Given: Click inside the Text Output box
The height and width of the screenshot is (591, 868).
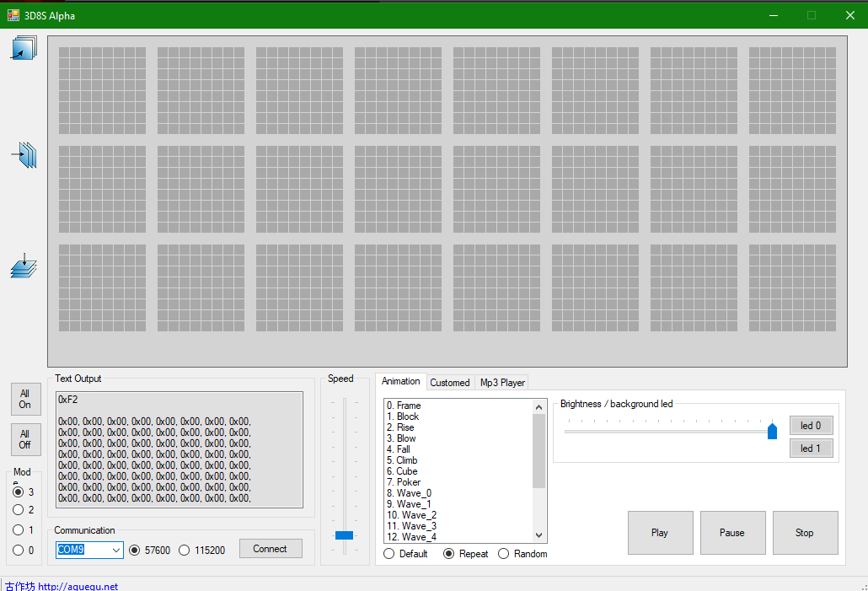Looking at the screenshot, I should (x=179, y=449).
